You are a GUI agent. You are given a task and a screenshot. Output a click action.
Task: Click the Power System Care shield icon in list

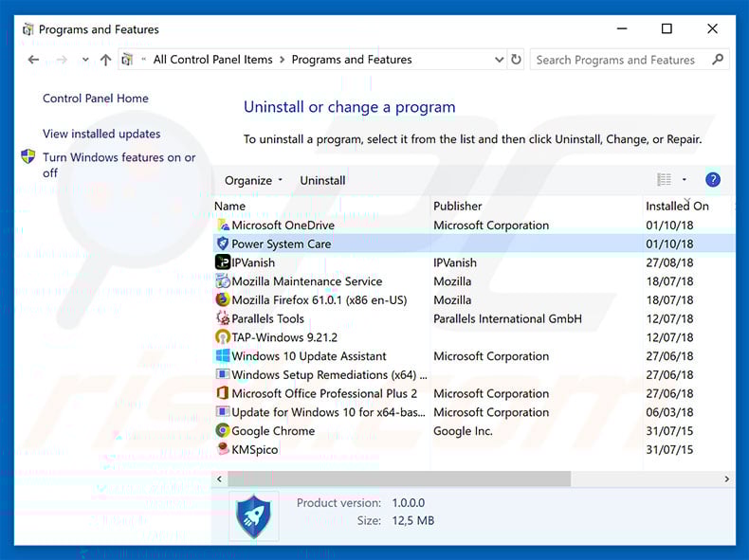tap(223, 244)
